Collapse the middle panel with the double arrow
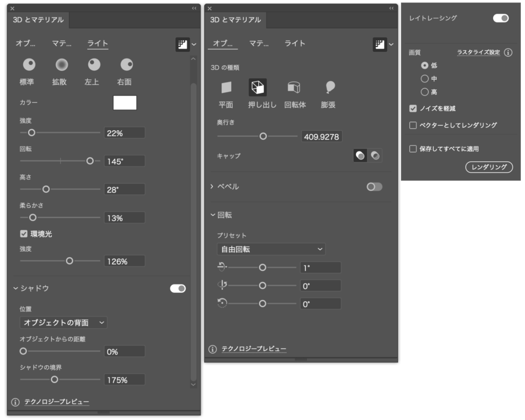525x420 pixels. [x=391, y=8]
